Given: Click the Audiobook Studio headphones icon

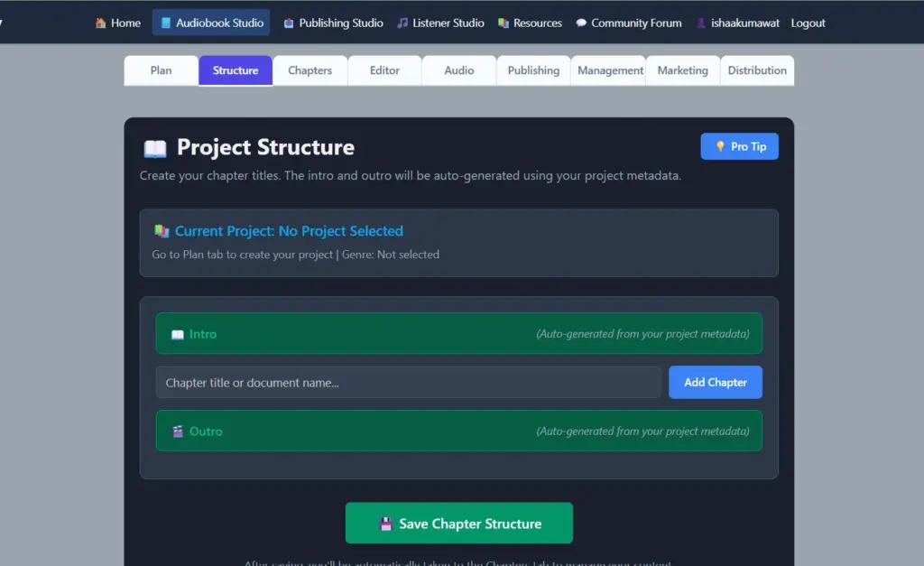Looking at the screenshot, I should point(166,23).
